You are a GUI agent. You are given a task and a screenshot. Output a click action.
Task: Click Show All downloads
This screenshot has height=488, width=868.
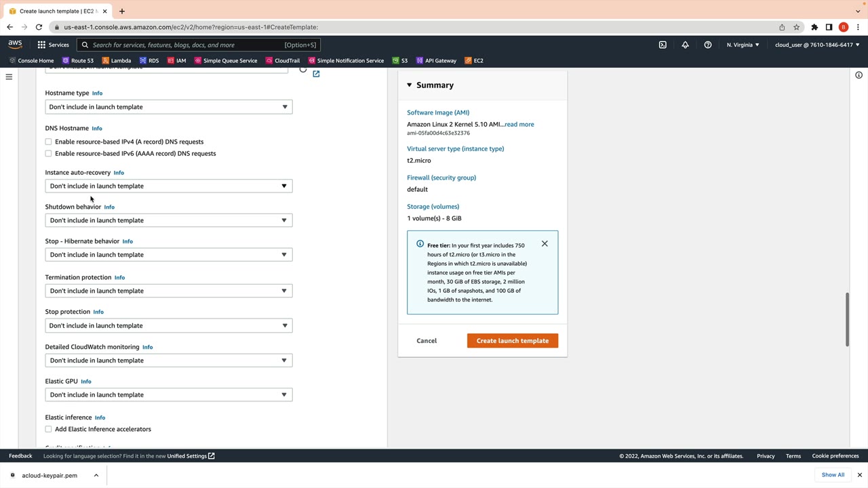pos(833,475)
